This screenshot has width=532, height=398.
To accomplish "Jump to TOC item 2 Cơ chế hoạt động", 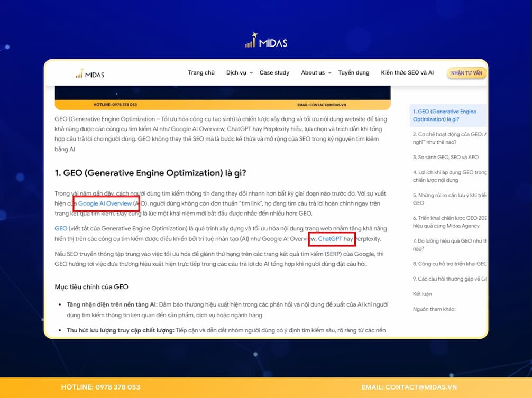I will click(449, 138).
